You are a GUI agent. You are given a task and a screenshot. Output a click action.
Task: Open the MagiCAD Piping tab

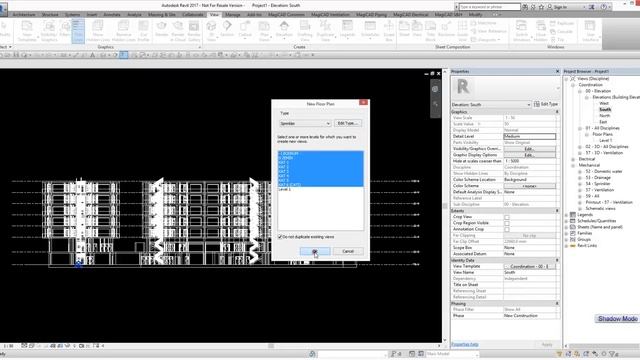click(371, 15)
